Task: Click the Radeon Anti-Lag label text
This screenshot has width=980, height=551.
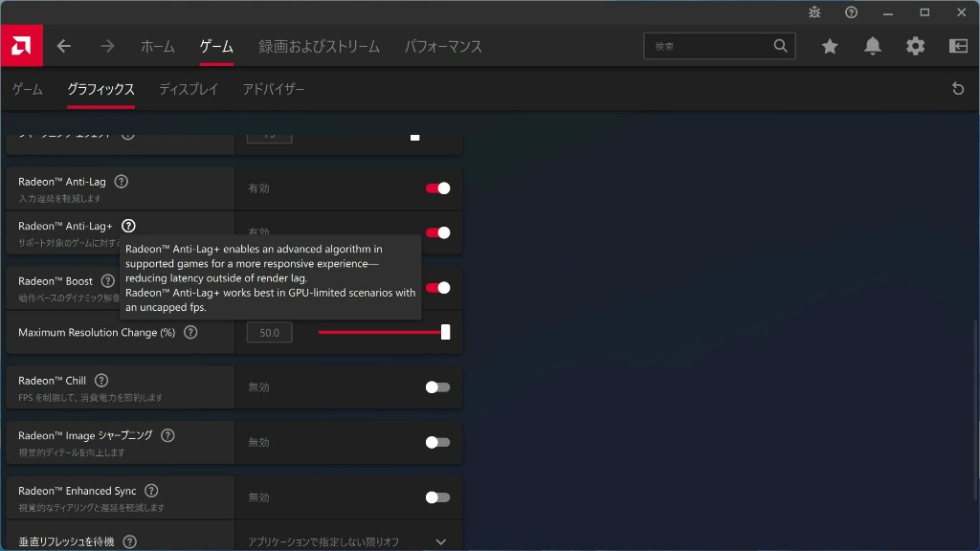Action: pos(62,181)
